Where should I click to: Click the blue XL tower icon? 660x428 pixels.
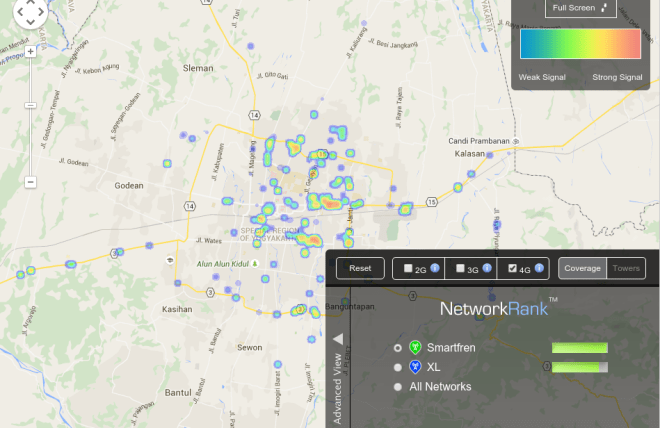(415, 367)
